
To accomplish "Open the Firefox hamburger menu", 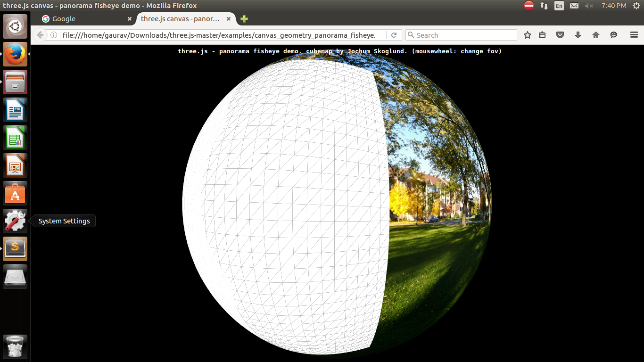I will click(634, 35).
